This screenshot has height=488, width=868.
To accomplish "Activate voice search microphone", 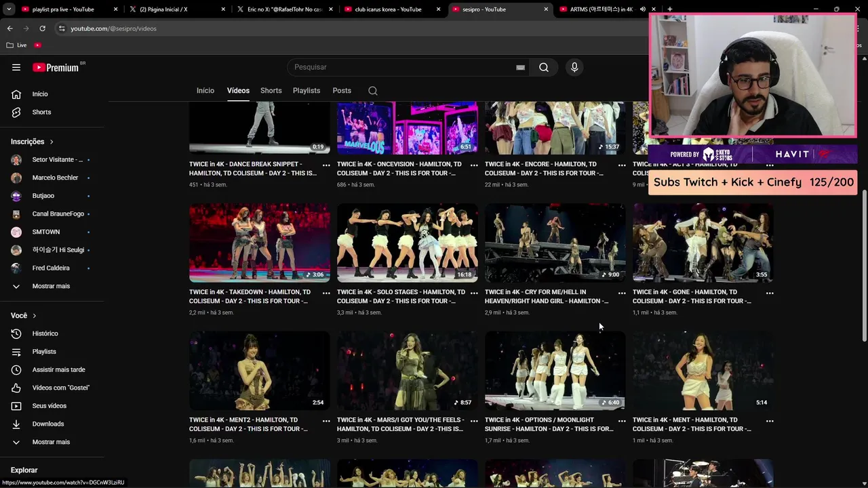I will pyautogui.click(x=574, y=67).
